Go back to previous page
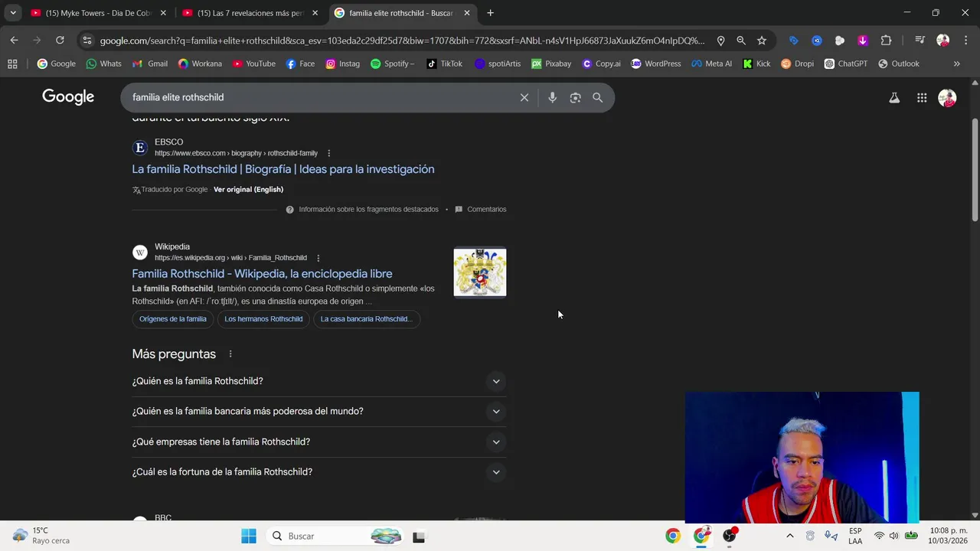This screenshot has width=980, height=551. click(x=14, y=41)
